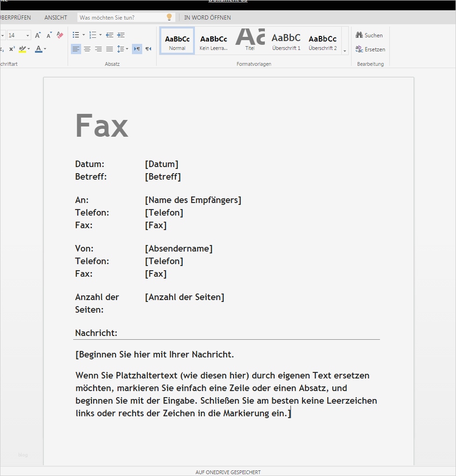Clear formatting with the eraser icon
The height and width of the screenshot is (476, 456).
[60, 35]
